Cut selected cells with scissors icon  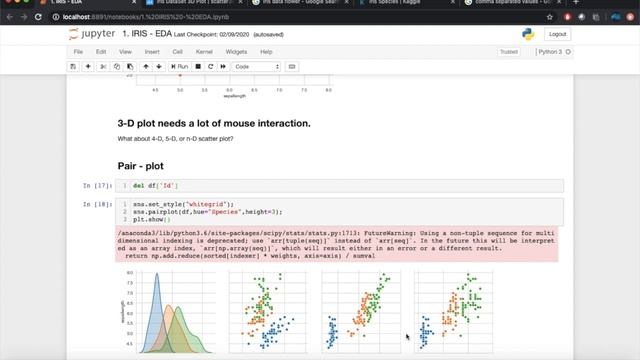click(x=103, y=67)
